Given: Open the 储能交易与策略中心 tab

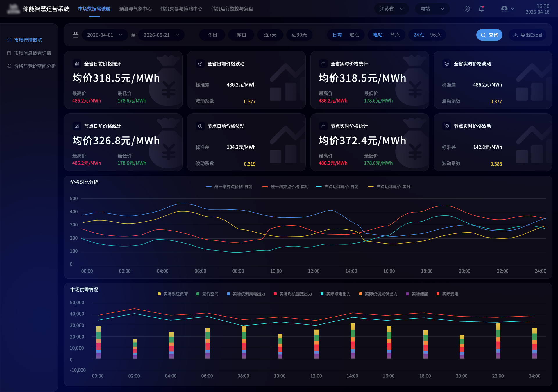Looking at the screenshot, I should click(181, 9).
